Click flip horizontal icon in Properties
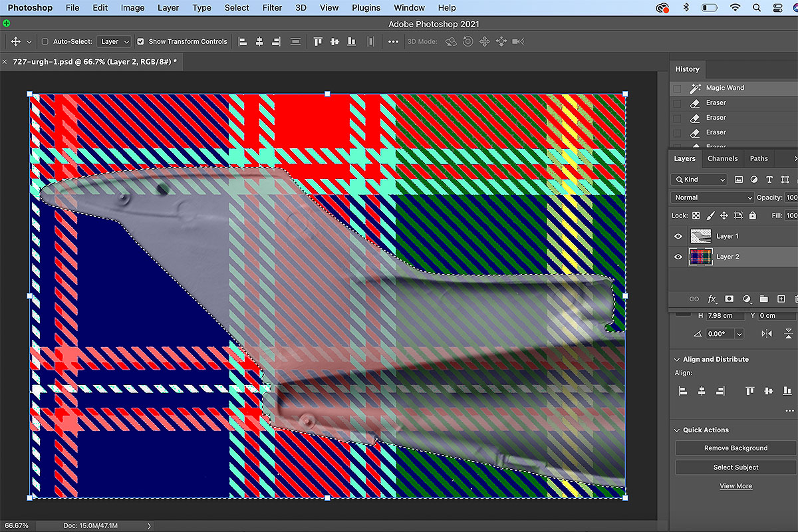The height and width of the screenshot is (532, 798). click(x=767, y=334)
